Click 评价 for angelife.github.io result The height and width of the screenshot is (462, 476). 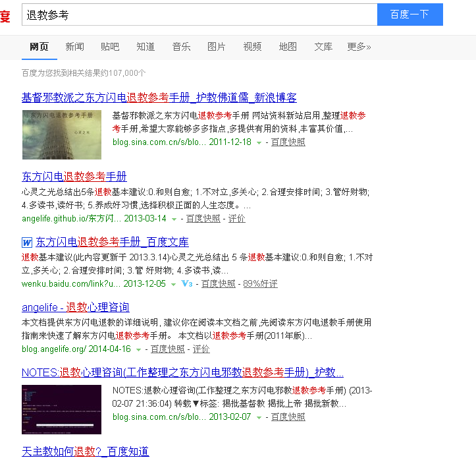click(x=237, y=219)
